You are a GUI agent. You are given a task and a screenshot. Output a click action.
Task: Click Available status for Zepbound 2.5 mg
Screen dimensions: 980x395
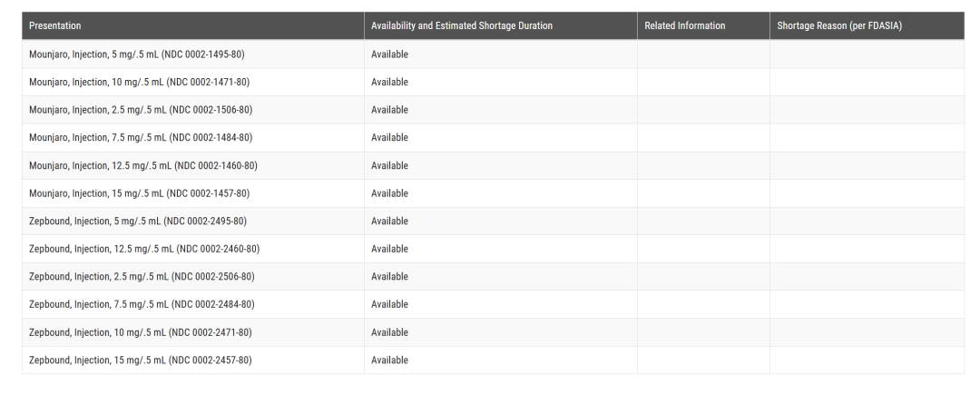[389, 277]
